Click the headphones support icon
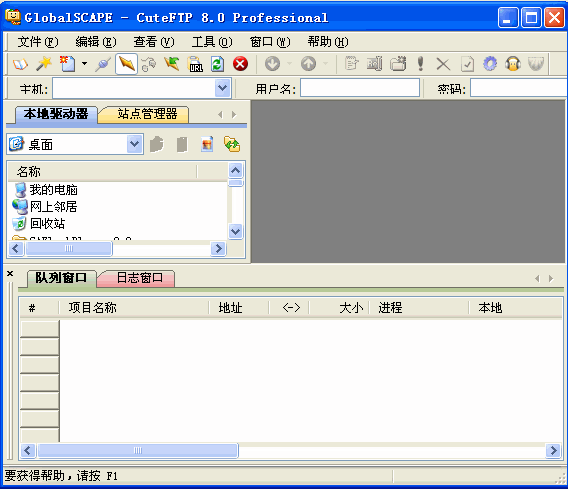568x489 pixels. [x=513, y=64]
